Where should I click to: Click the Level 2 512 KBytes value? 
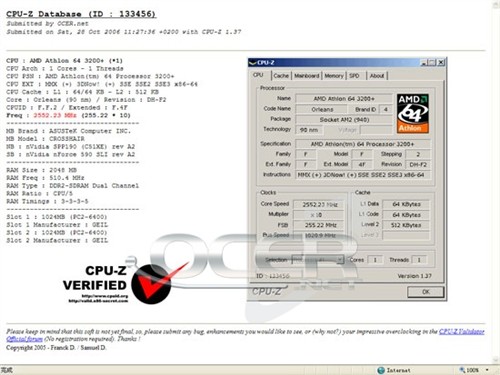coord(406,225)
